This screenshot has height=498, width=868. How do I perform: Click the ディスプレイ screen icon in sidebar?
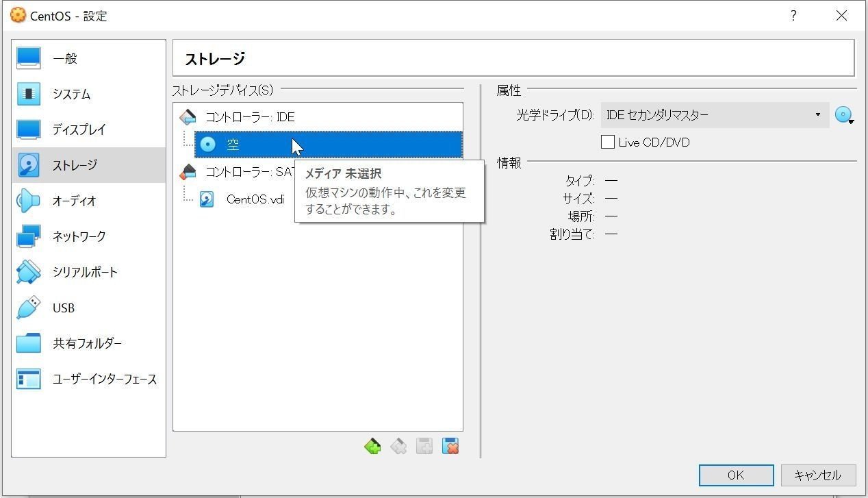29,129
